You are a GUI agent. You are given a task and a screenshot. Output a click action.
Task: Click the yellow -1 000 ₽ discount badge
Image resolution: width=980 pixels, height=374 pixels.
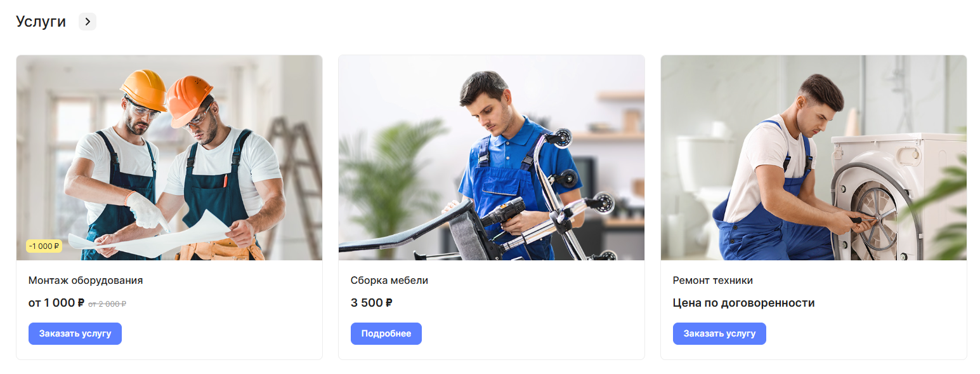[44, 246]
